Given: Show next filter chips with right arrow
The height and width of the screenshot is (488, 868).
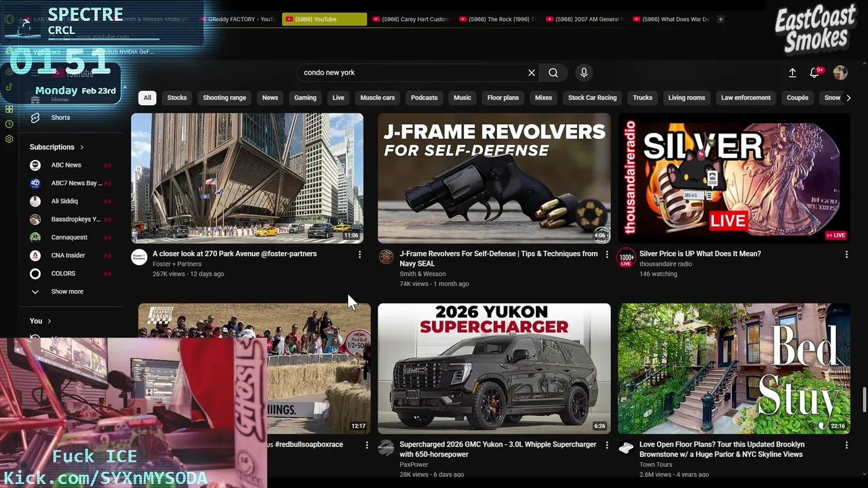Looking at the screenshot, I should [848, 98].
